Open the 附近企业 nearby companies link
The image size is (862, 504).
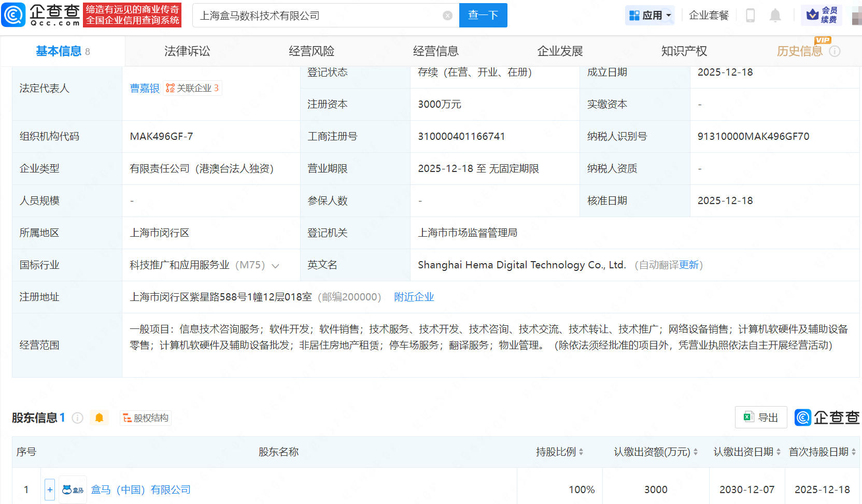pos(414,297)
